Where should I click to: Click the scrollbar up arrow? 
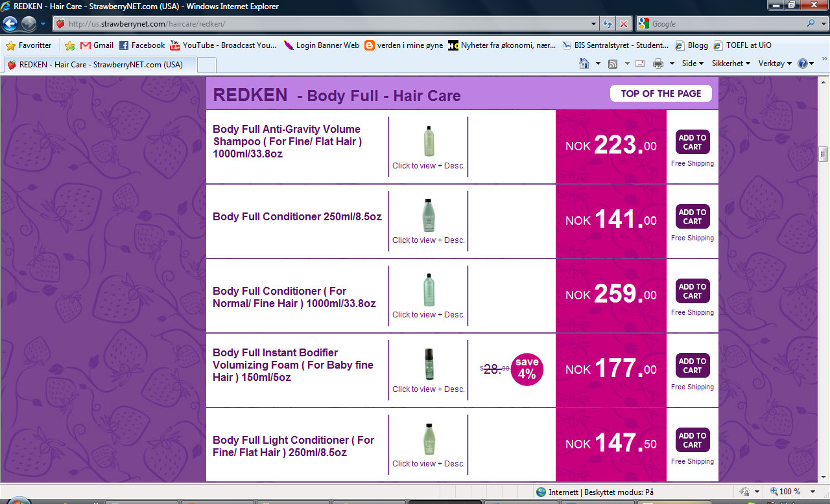pos(824,82)
